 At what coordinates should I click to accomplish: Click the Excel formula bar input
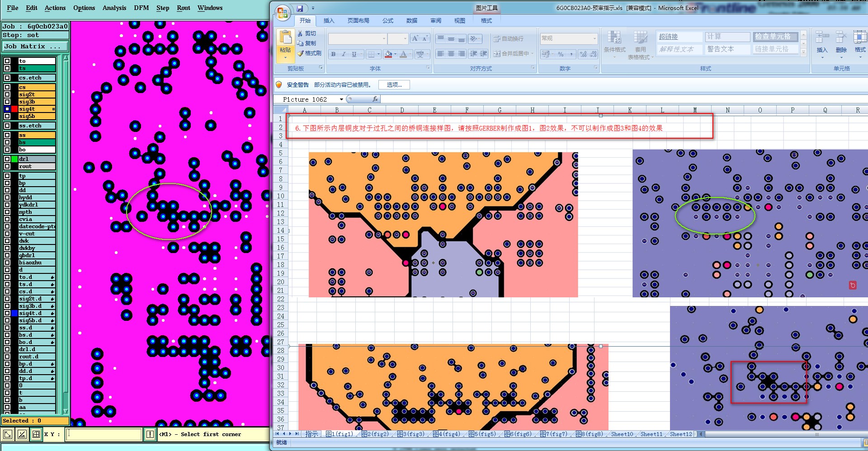pyautogui.click(x=624, y=99)
